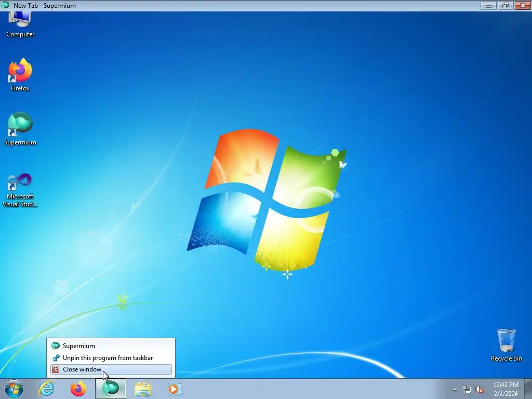Click the Show desktop strip in the taskbar
The image size is (532, 399).
click(528, 389)
